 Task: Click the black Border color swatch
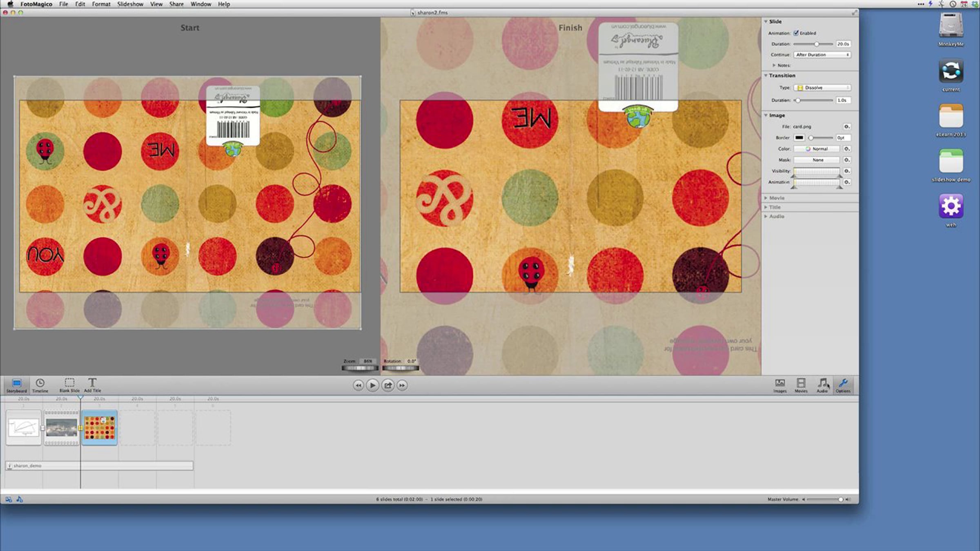(x=799, y=138)
